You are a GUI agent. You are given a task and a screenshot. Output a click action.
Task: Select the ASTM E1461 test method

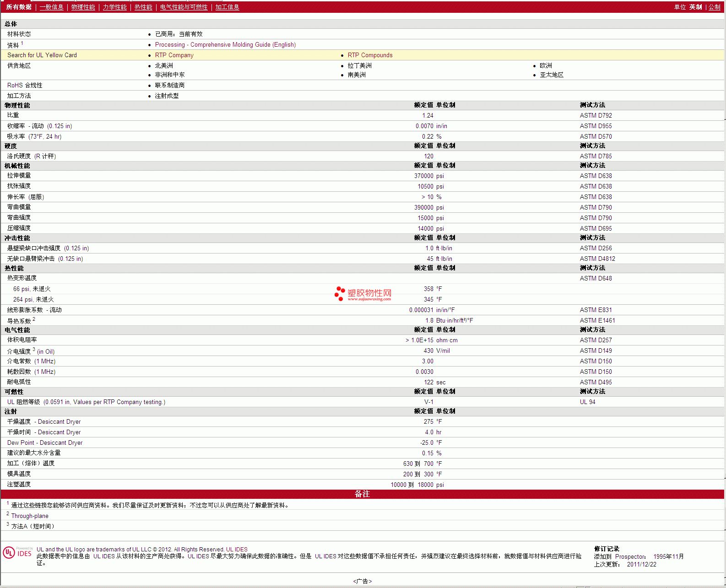pyautogui.click(x=598, y=321)
